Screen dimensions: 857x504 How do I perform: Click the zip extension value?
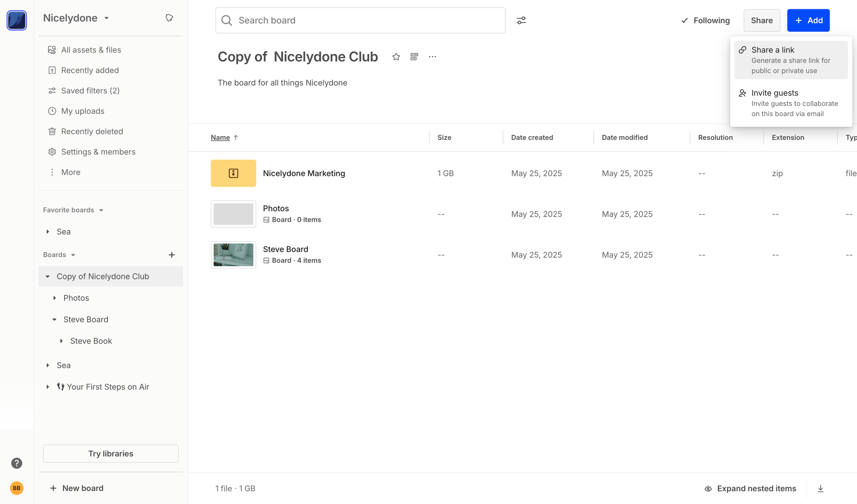[777, 173]
